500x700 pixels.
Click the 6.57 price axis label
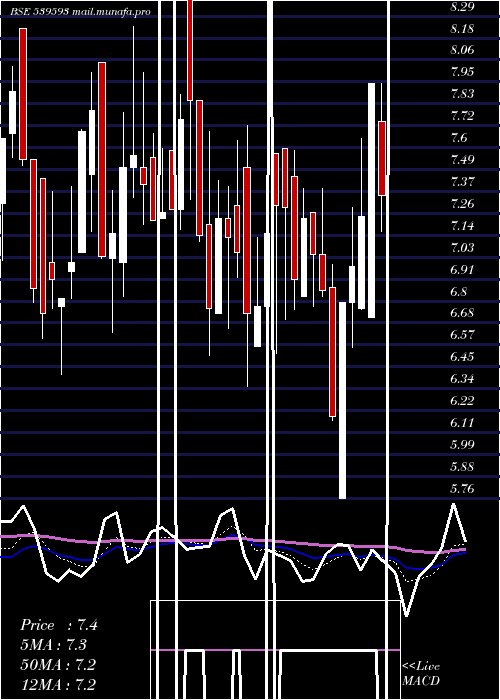click(x=462, y=335)
